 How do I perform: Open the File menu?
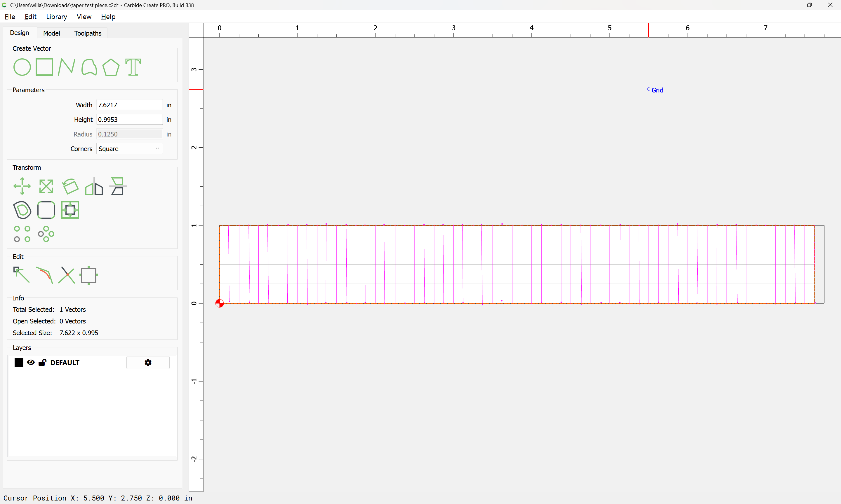[10, 17]
